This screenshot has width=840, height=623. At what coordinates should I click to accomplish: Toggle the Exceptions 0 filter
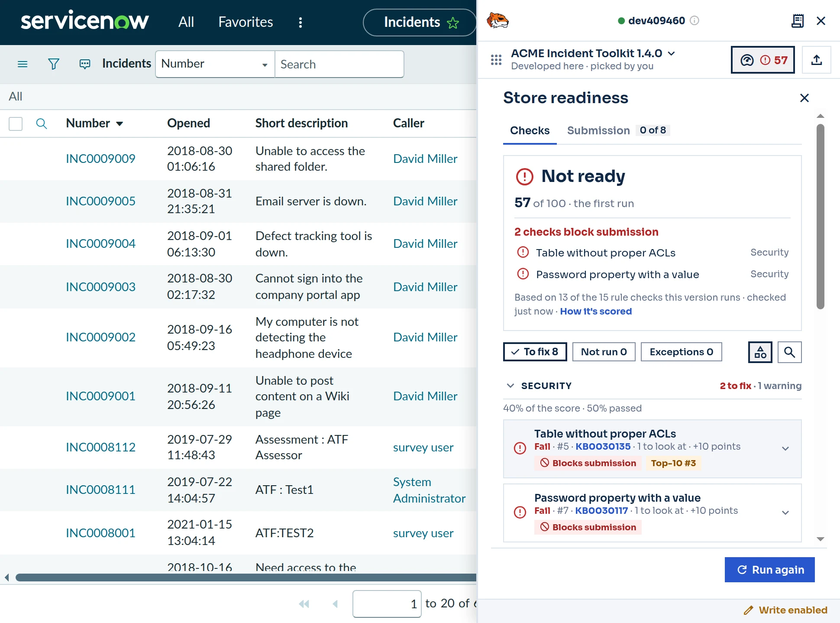pyautogui.click(x=682, y=352)
